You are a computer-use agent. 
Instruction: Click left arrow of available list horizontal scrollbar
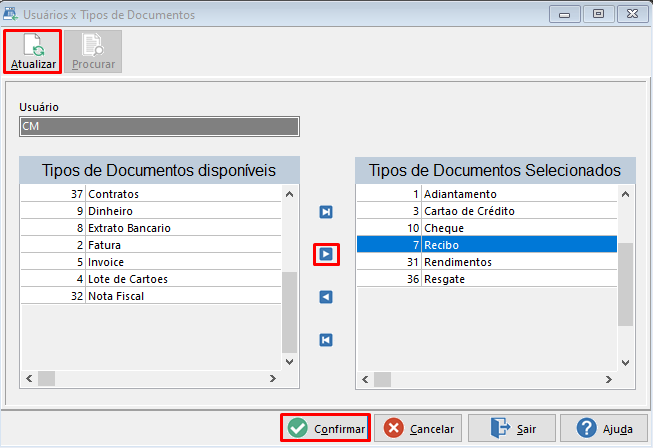point(29,378)
